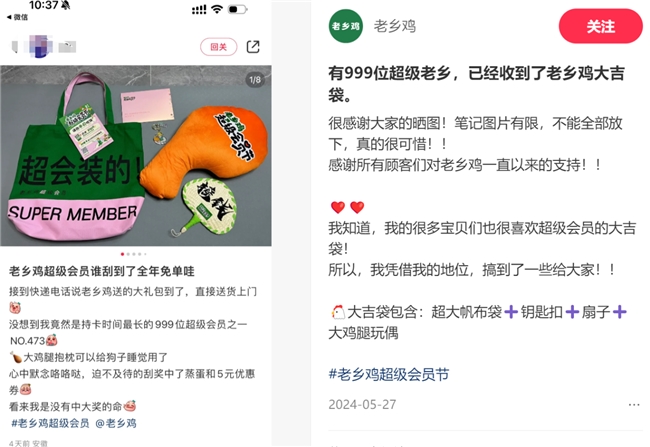Tap the gift bag product photo
The width and height of the screenshot is (650, 447).
tap(136, 156)
